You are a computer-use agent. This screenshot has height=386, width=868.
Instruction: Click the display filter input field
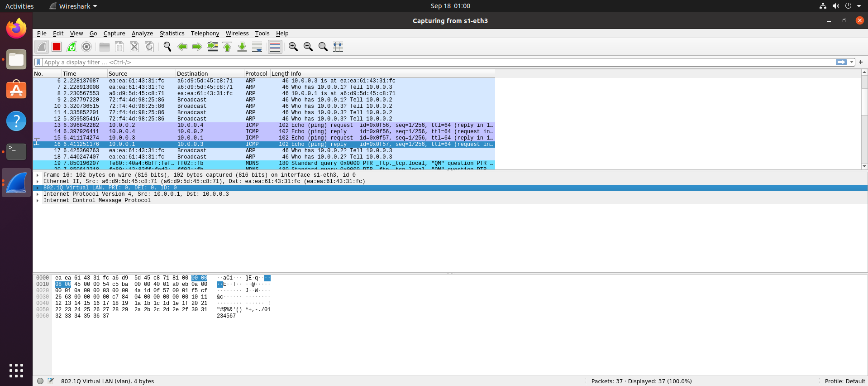click(x=439, y=62)
